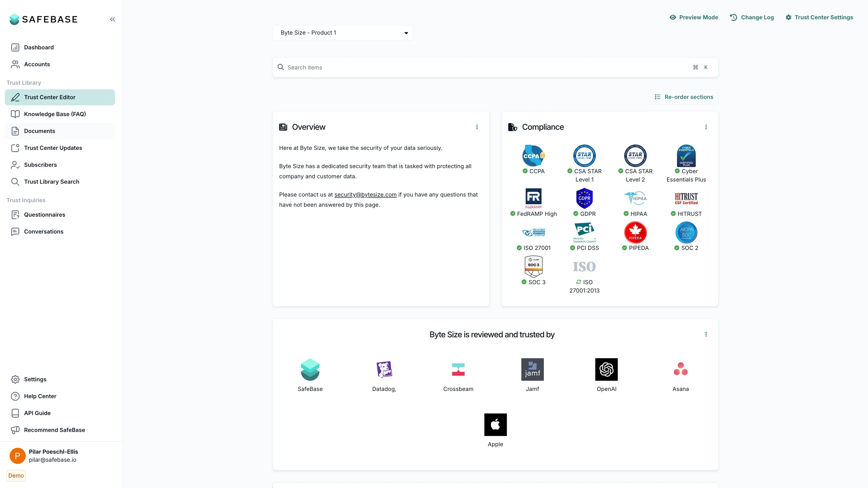The width and height of the screenshot is (868, 488).
Task: Open the Compliance section three-dot menu
Action: pos(706,127)
